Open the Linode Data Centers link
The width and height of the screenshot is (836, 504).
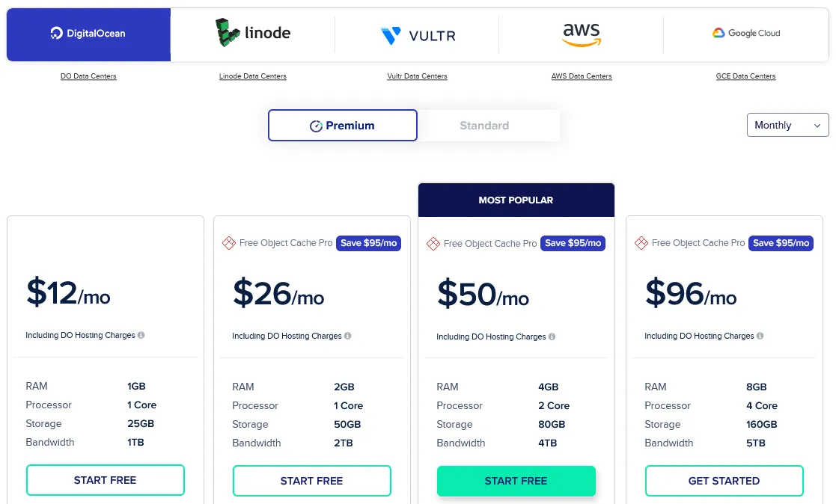click(252, 76)
